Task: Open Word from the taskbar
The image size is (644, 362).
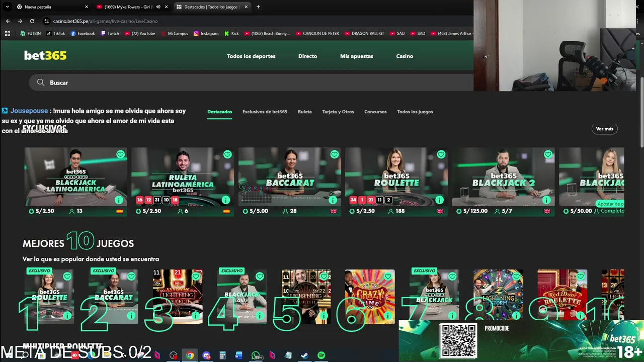Action: click(239, 355)
